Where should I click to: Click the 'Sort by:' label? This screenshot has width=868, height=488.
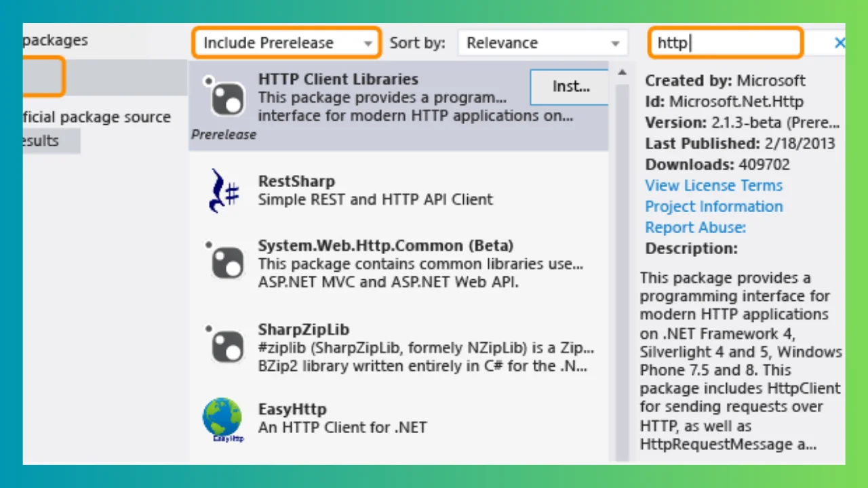[x=417, y=43]
